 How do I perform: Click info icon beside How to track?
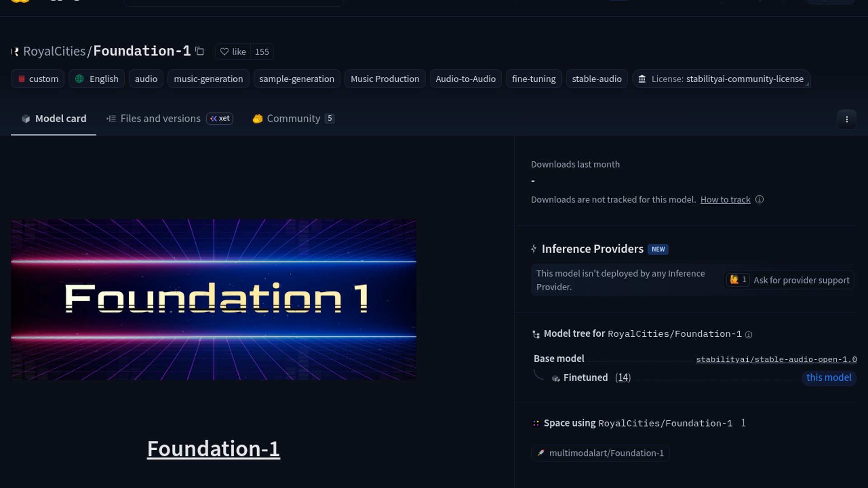(x=759, y=200)
